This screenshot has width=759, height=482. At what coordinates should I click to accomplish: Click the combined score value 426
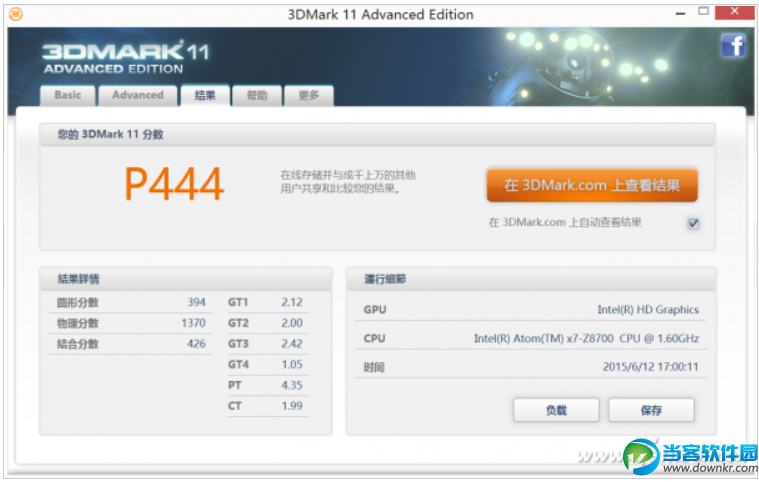(197, 344)
